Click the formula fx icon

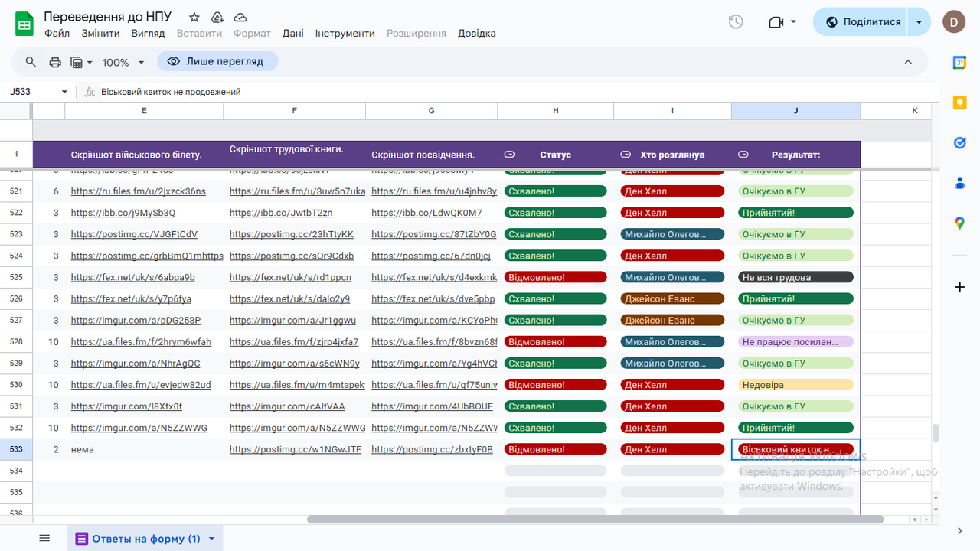tap(90, 92)
